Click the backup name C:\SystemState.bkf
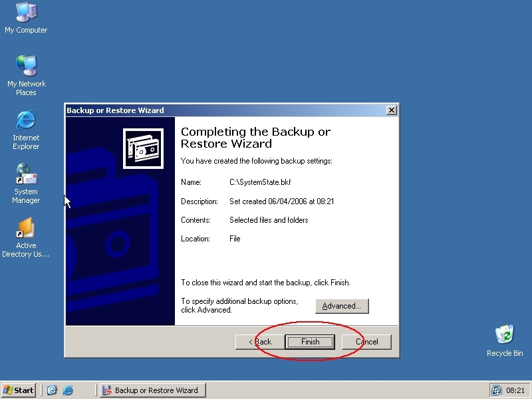Screen dimensions: 532x399 point(260,182)
